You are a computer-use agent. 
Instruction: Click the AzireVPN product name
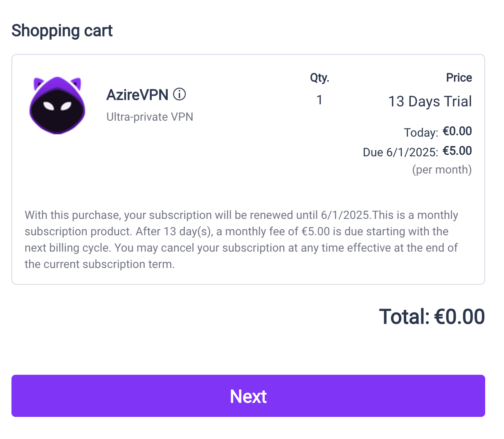(x=137, y=95)
